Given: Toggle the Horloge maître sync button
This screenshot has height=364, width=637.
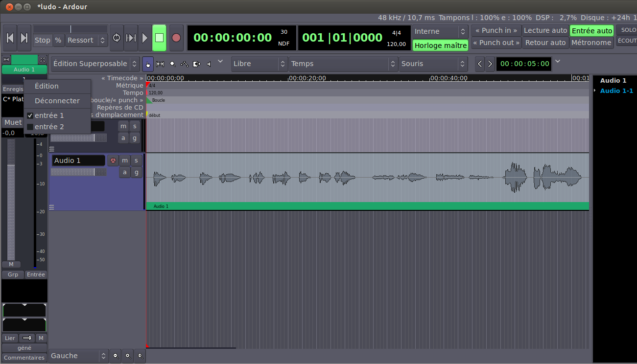Looking at the screenshot, I should tap(441, 45).
